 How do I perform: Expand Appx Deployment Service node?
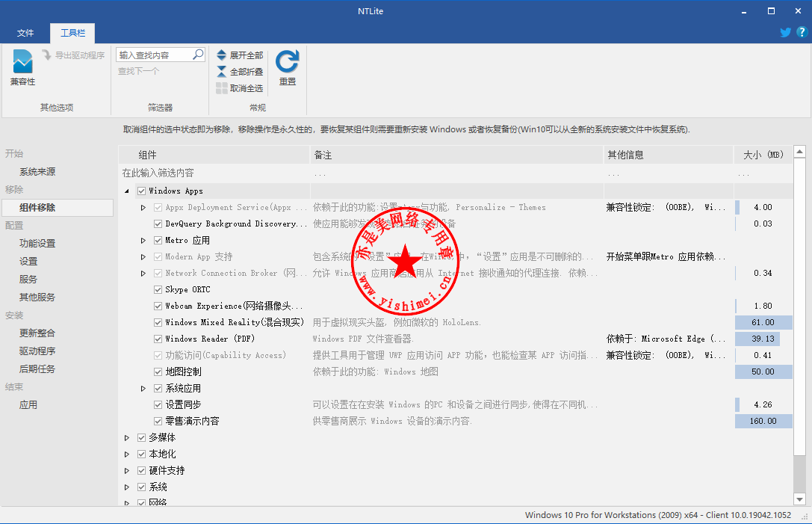point(143,207)
